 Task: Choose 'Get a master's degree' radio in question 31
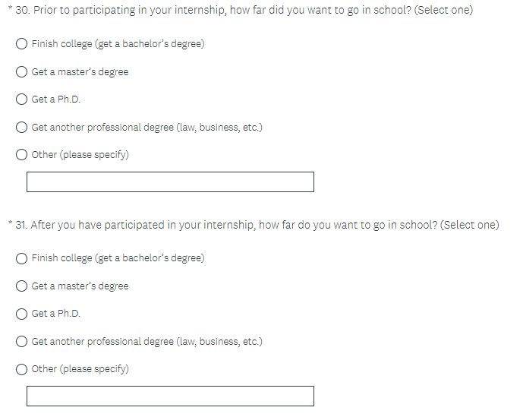[x=23, y=286]
